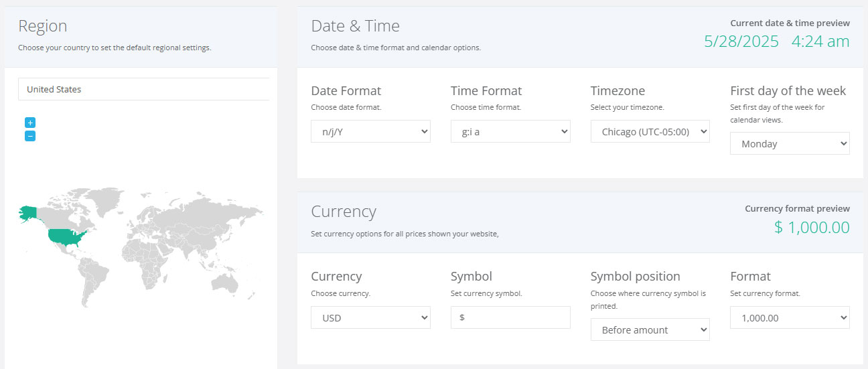Click 'Select your timezone.' helper text
Image resolution: width=868 pixels, height=369 pixels.
628,107
